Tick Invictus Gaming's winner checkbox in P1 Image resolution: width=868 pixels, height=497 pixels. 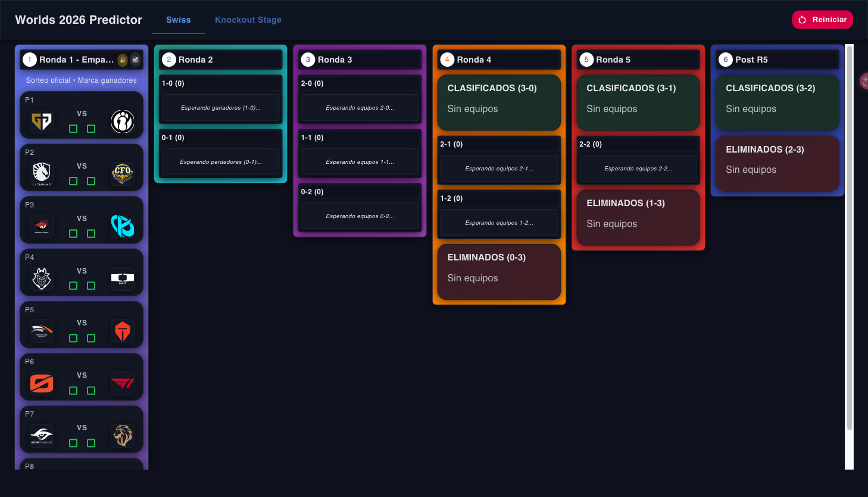pos(91,129)
